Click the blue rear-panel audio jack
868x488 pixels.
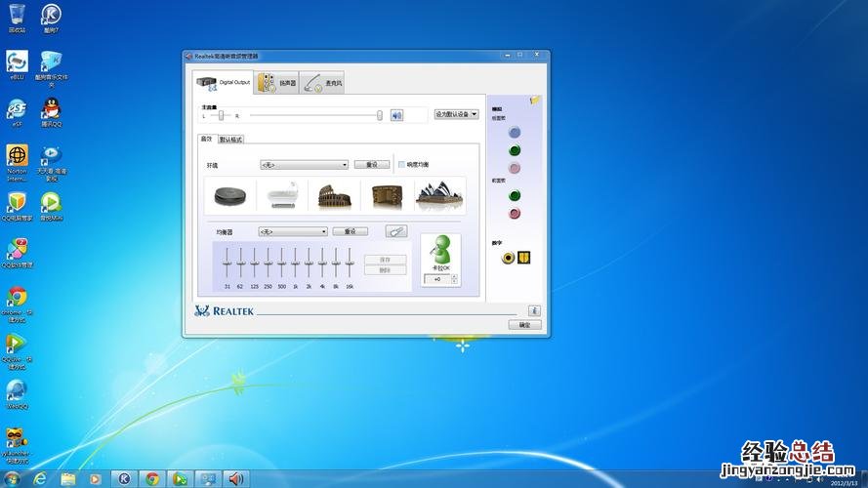coord(515,132)
